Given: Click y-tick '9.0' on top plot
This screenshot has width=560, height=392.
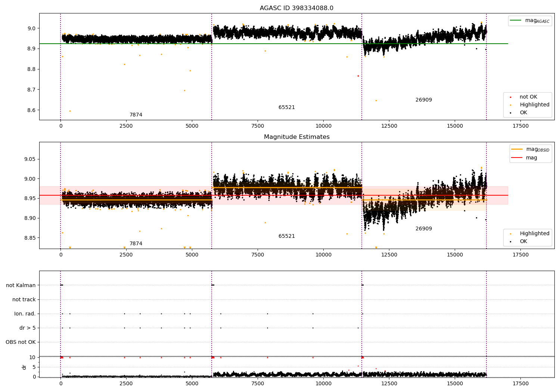Looking at the screenshot, I should click(31, 28).
